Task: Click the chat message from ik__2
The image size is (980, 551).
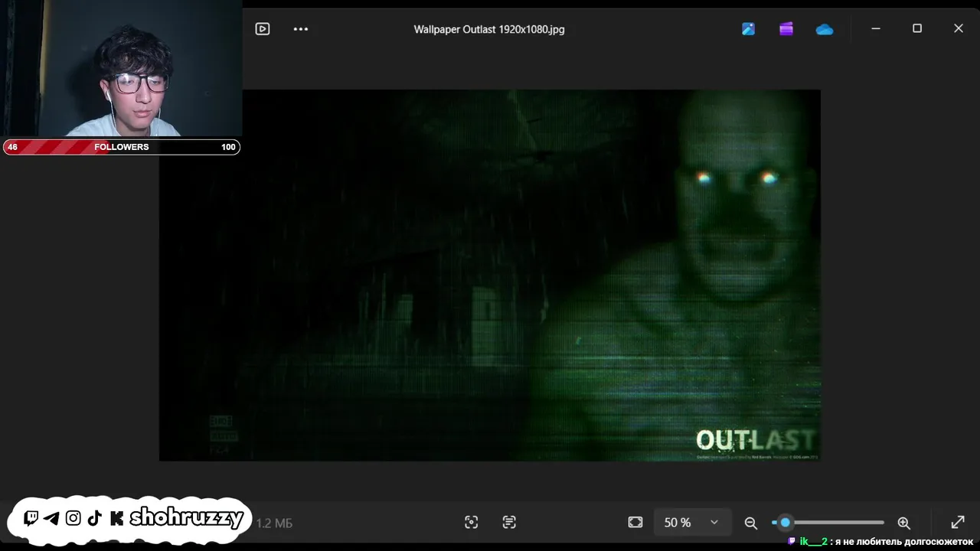Action: (880, 541)
